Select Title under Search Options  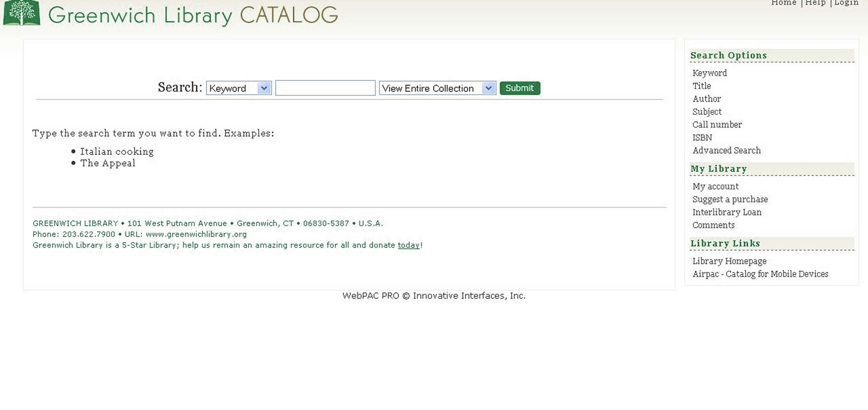tap(702, 86)
